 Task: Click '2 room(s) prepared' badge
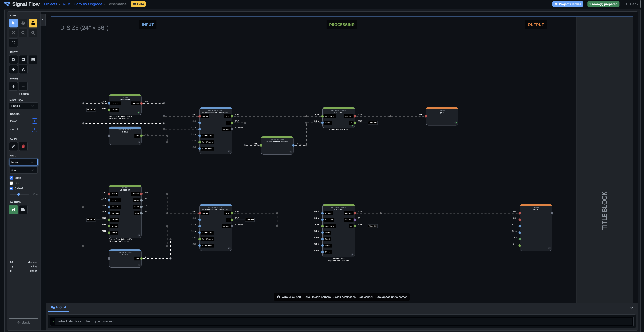603,4
